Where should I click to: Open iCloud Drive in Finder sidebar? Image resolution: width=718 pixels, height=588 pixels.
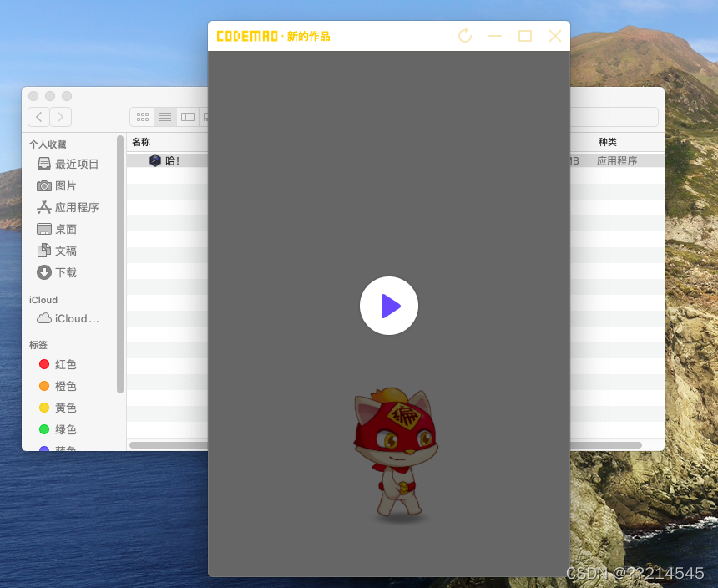point(68,318)
